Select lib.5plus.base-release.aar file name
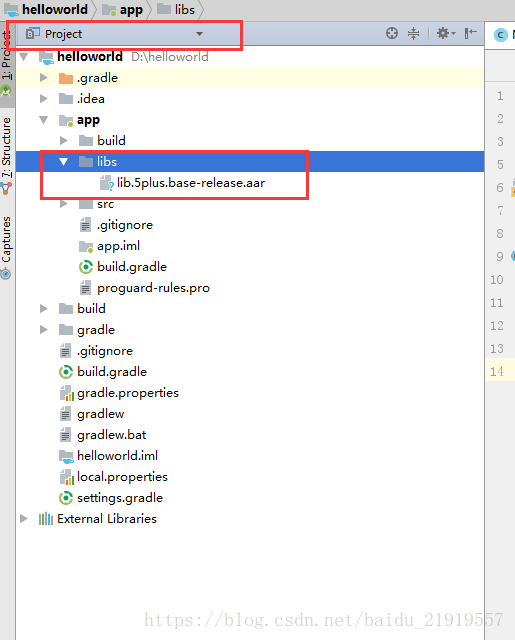 (x=191, y=183)
